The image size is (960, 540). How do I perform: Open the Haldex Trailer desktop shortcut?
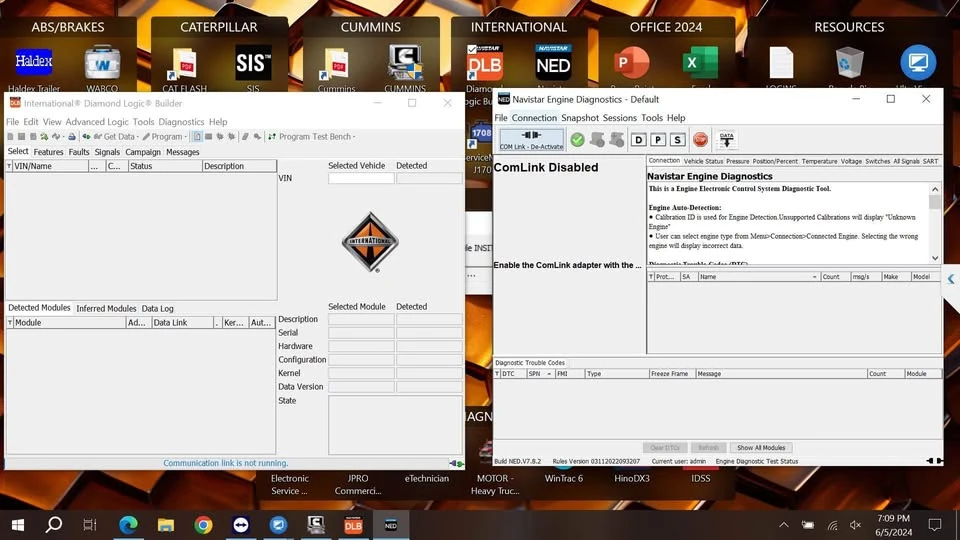[34, 67]
